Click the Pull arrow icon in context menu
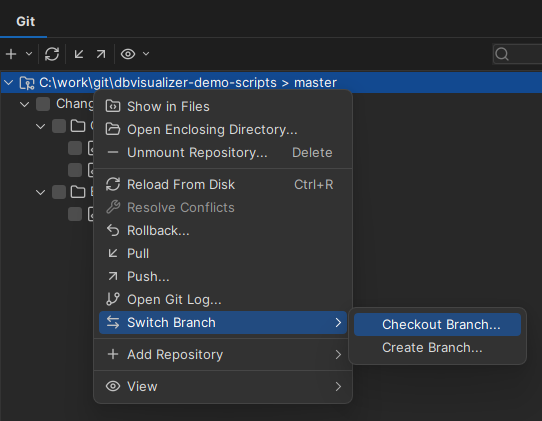Viewport: 542px width, 421px height. coord(113,253)
